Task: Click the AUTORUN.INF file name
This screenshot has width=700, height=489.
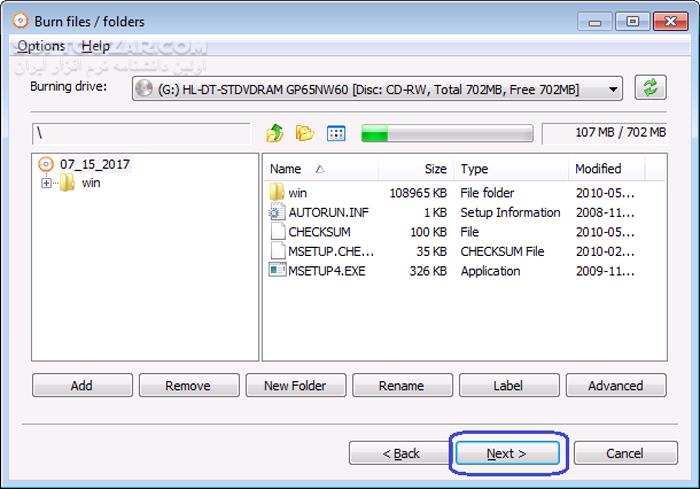Action: (x=329, y=212)
